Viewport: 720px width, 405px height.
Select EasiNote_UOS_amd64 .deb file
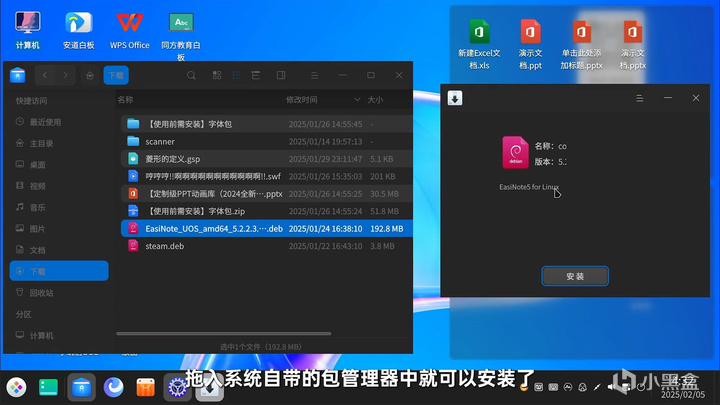point(266,229)
